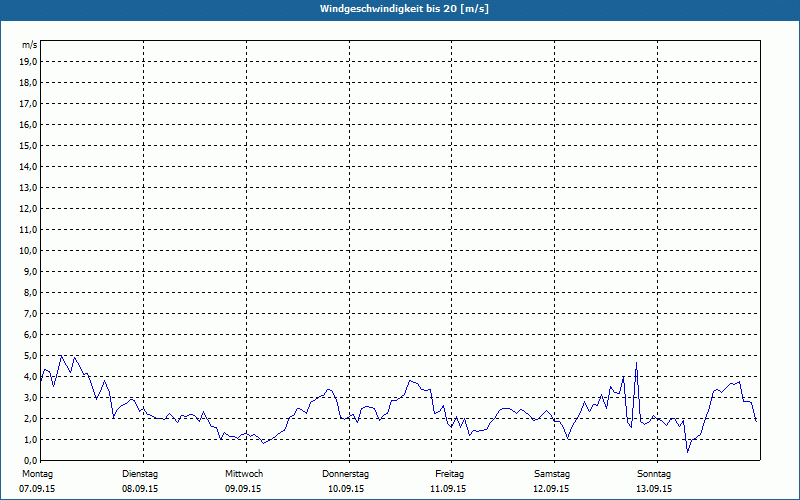This screenshot has height=500, width=800.
Task: Click the 9,0 y-axis label
Action: coord(31,271)
